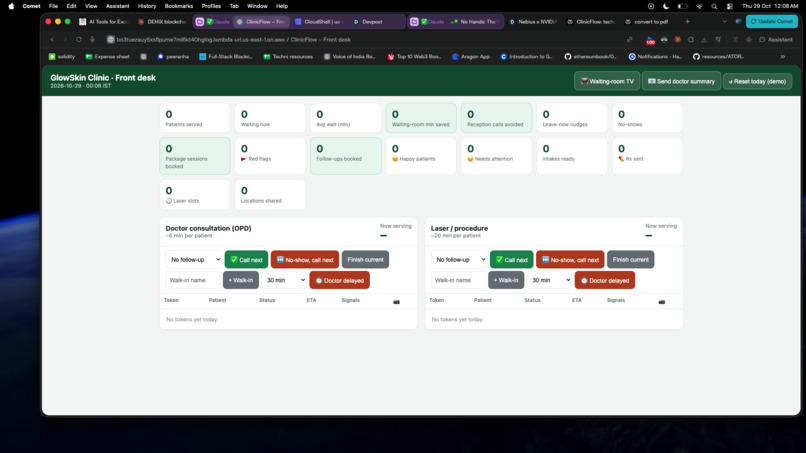Screen dimensions: 806x453
Task: Open 30 min delay dropdown in OPD panel
Action: coord(284,280)
